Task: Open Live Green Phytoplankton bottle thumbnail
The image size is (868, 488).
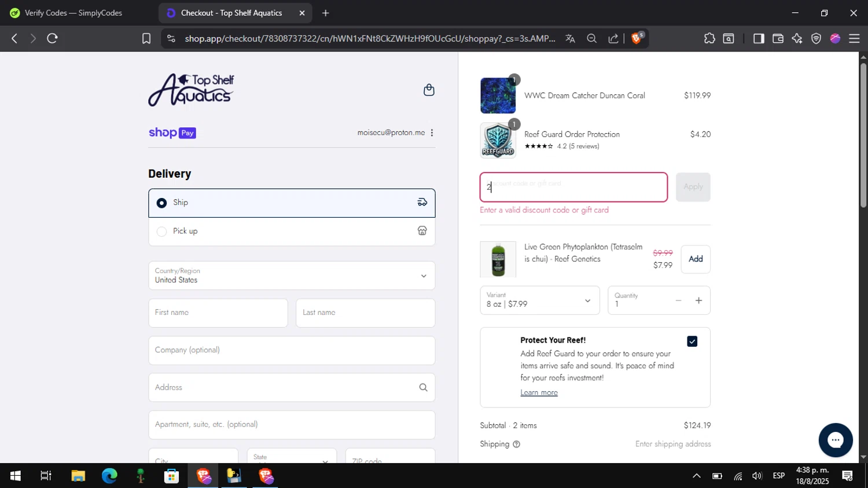Action: tap(498, 259)
